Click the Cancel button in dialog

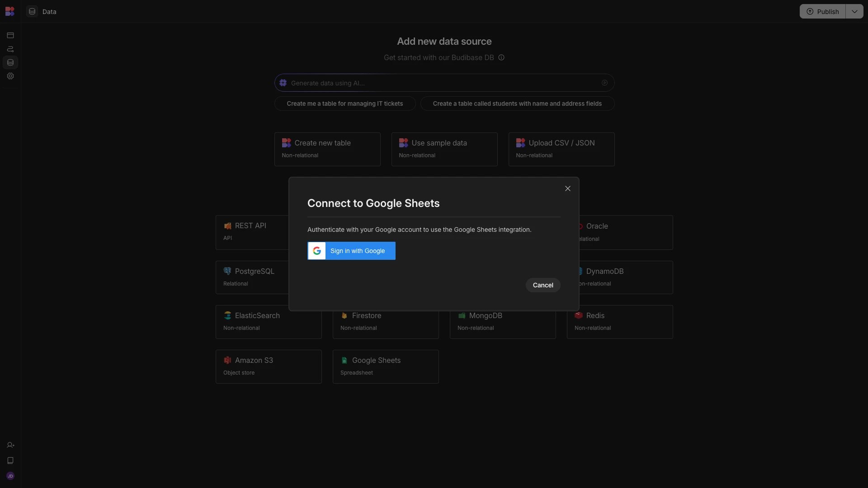point(543,285)
